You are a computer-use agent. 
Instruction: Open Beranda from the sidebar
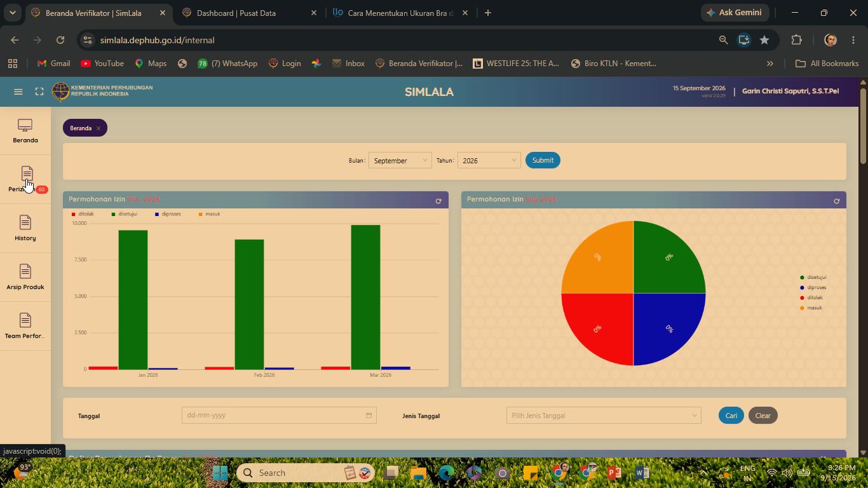click(x=25, y=131)
